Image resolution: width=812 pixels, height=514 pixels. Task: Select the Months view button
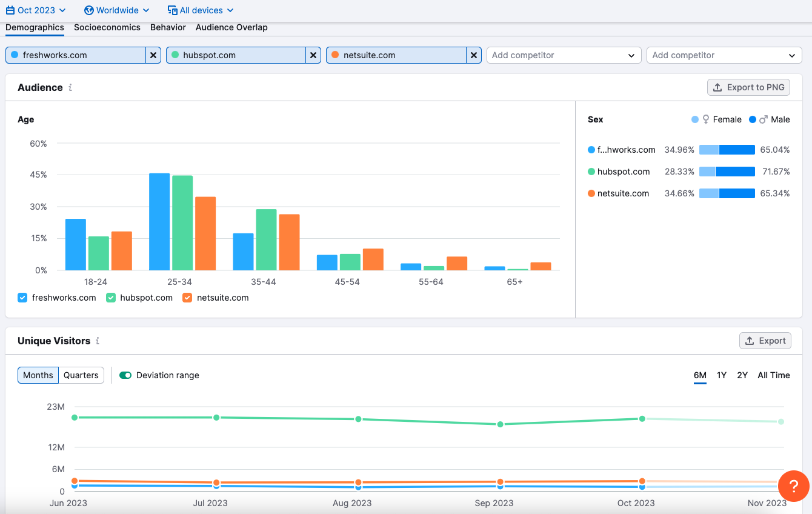tap(38, 375)
